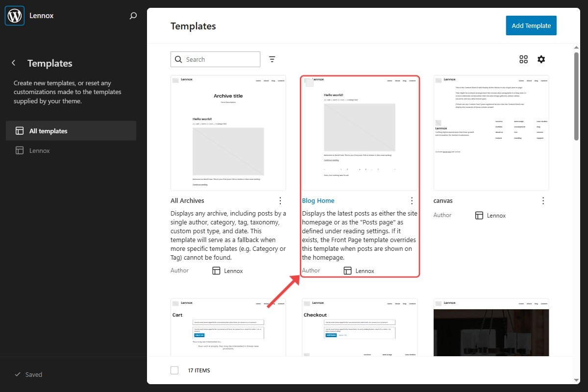
Task: Click the All Archives description text
Action: click(x=228, y=236)
